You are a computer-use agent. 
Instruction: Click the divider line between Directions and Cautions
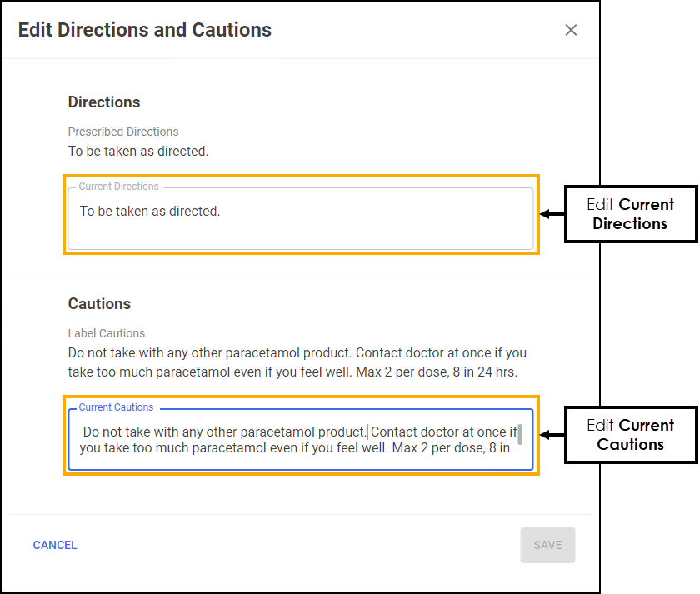(x=300, y=277)
